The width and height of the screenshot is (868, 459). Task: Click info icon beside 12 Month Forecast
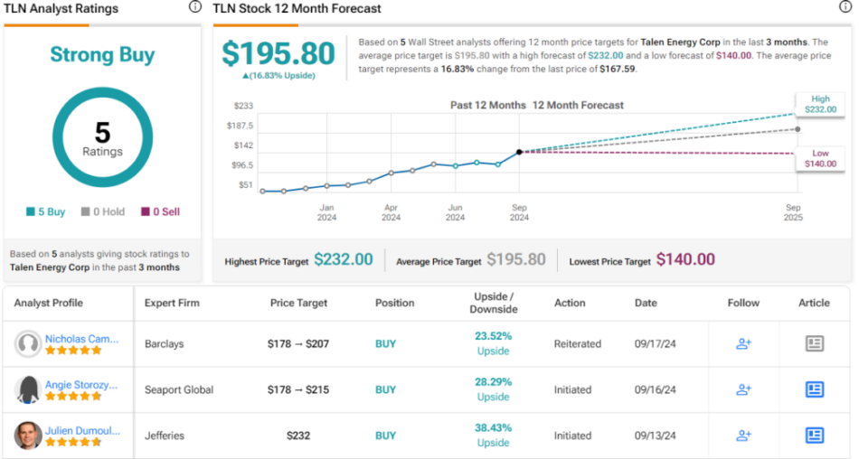coord(844,6)
